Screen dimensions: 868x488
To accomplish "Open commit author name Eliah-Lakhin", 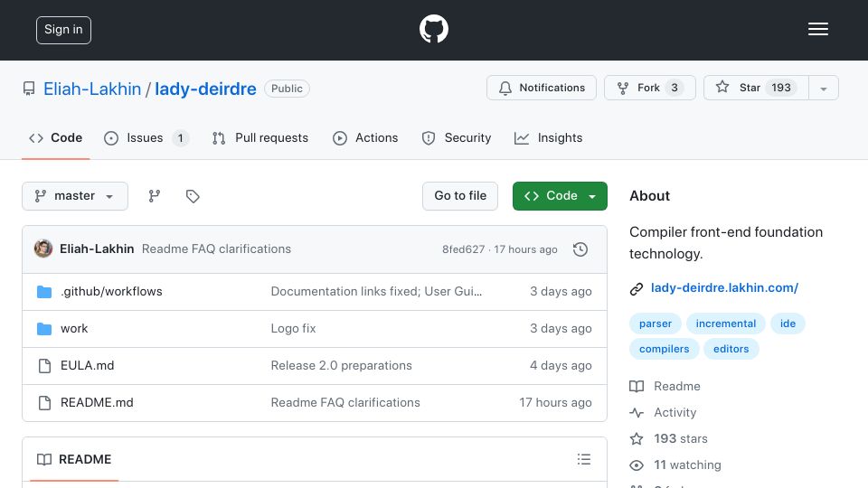I will (97, 249).
